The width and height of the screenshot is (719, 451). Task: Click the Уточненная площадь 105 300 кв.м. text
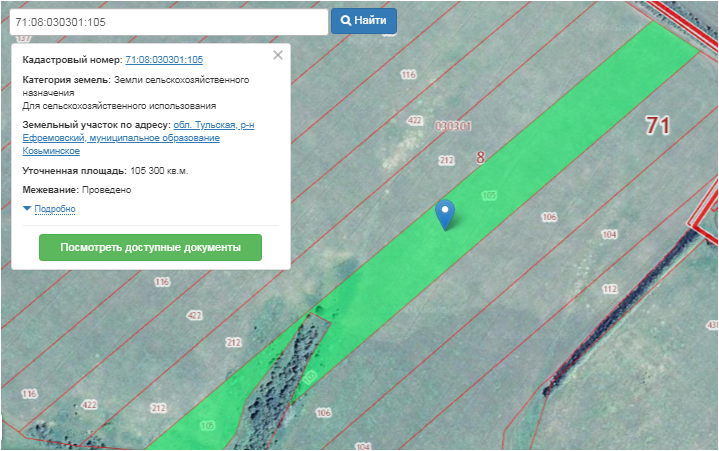click(105, 170)
